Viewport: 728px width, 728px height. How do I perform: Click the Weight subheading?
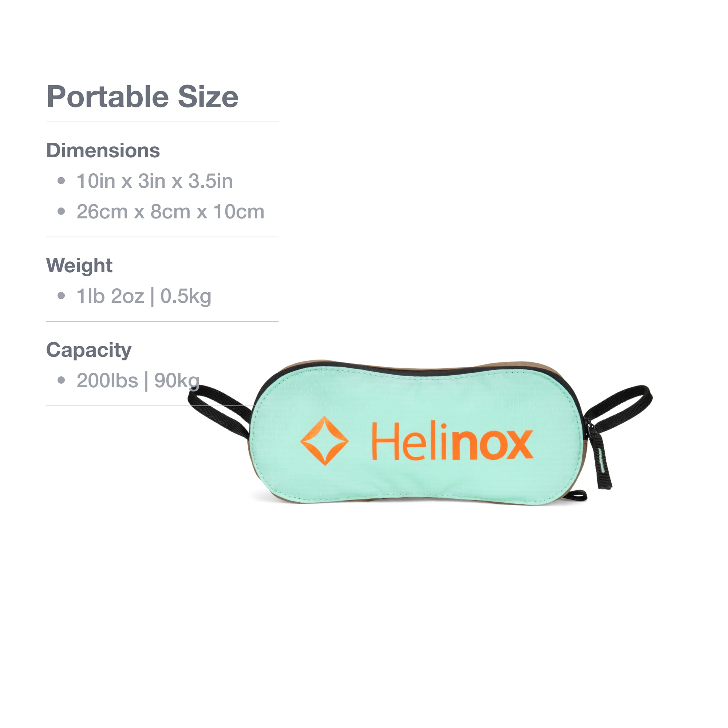79,266
